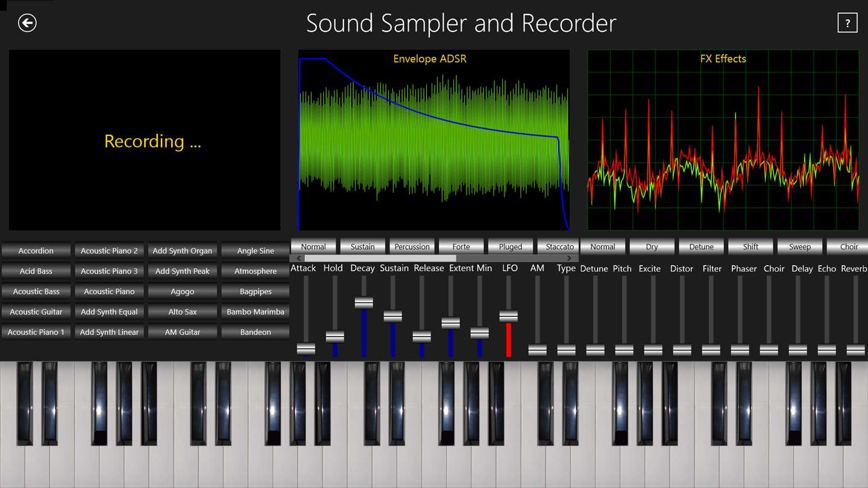This screenshot has width=868, height=488.
Task: Apply the Detune FX preset button
Action: (702, 246)
